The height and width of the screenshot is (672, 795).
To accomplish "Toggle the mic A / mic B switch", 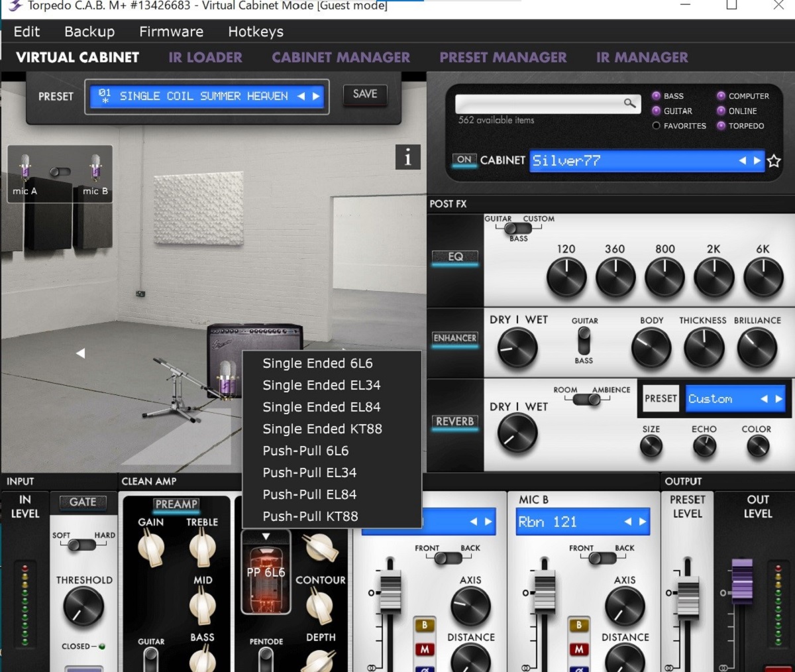I will pyautogui.click(x=60, y=172).
